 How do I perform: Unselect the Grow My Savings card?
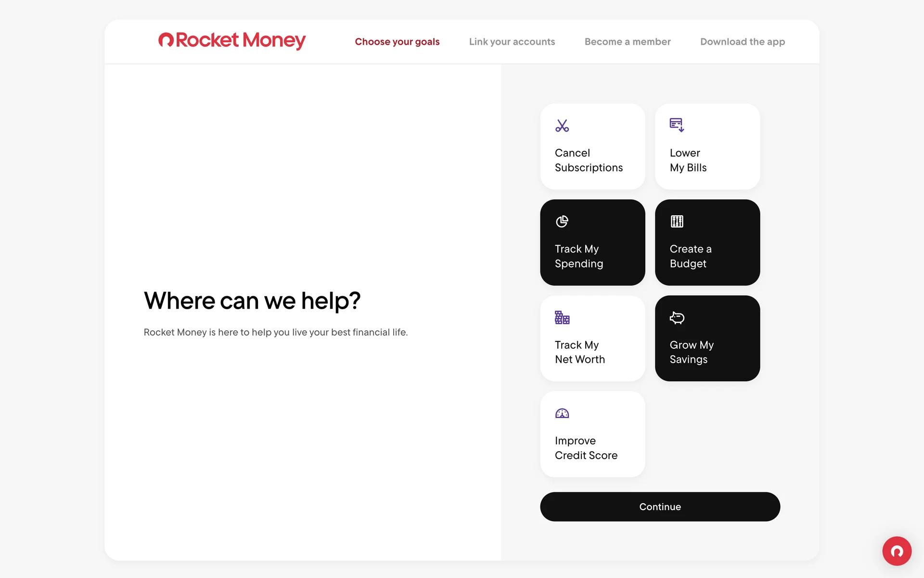[707, 338]
